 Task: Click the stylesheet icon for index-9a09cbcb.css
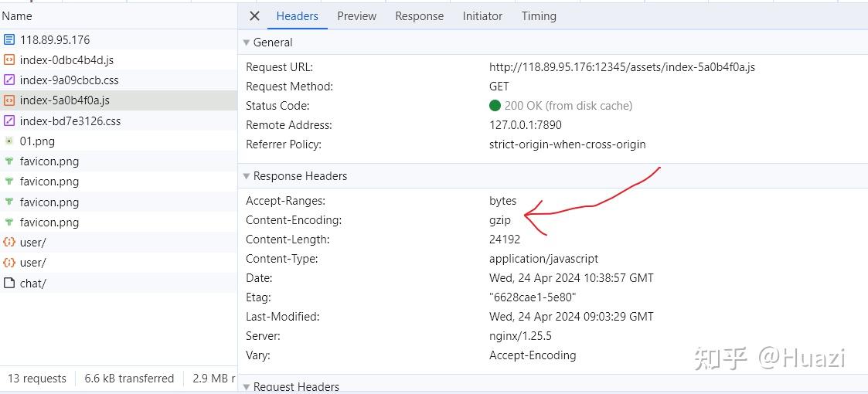(x=9, y=80)
